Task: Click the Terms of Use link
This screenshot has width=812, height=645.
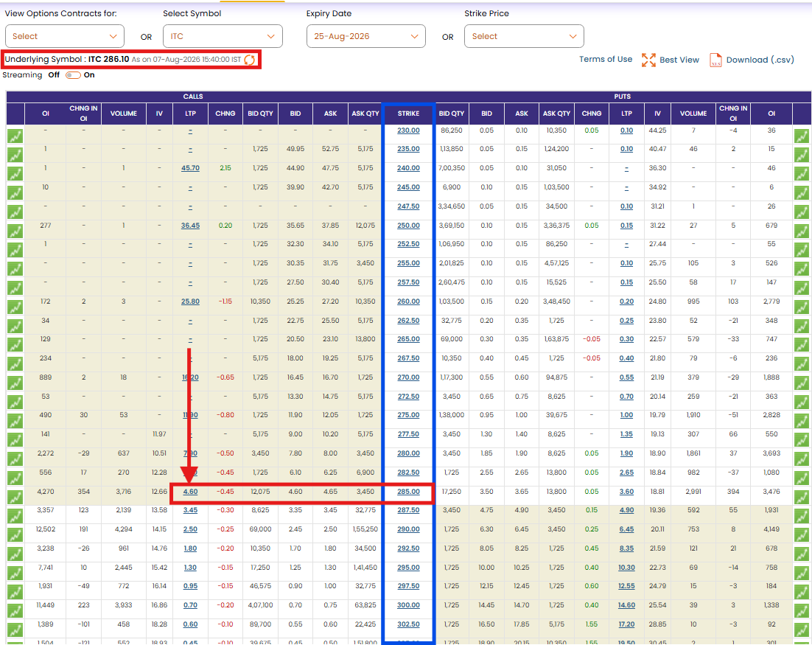Action: tap(606, 59)
